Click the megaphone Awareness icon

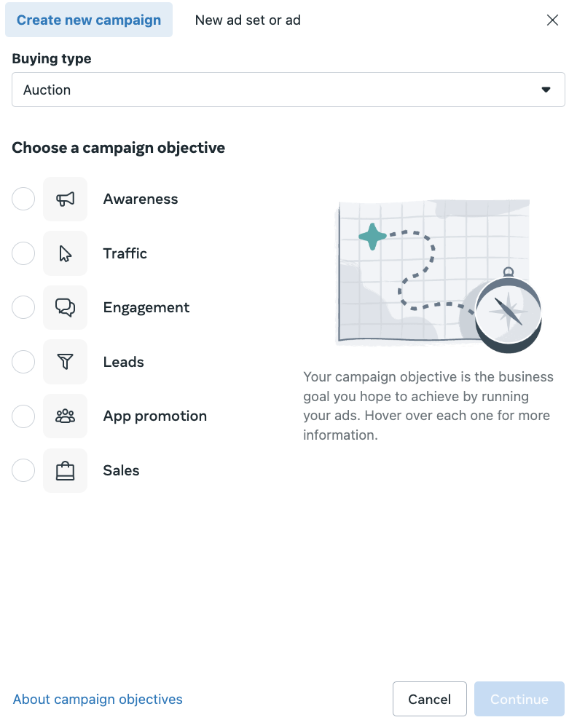66,199
